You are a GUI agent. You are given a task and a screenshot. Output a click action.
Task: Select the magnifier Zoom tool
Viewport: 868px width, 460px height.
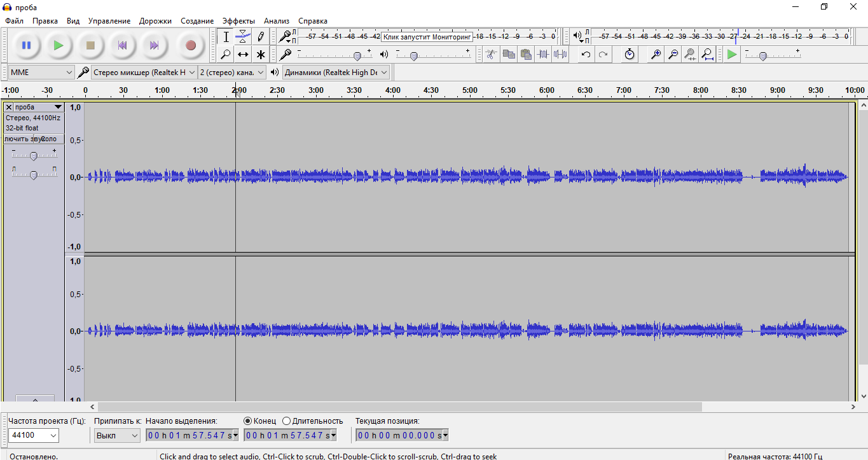pyautogui.click(x=226, y=54)
